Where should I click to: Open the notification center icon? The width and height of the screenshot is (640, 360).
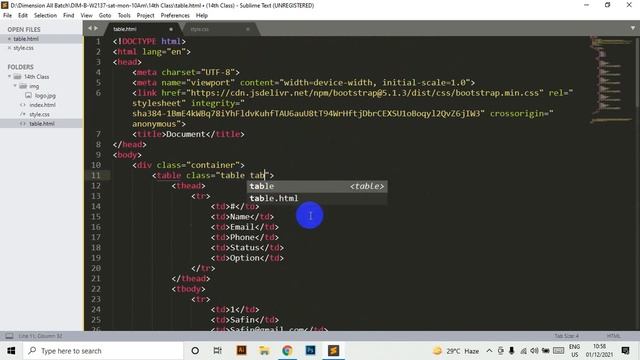[x=625, y=351]
